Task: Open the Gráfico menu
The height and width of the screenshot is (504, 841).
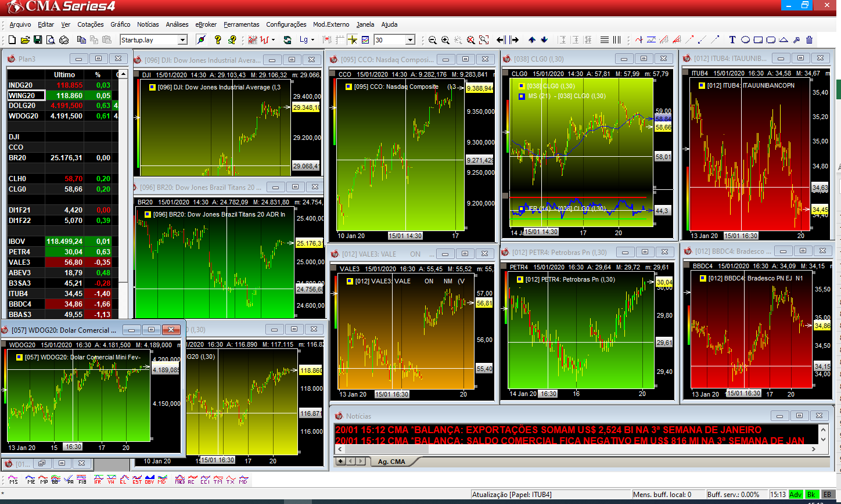Action: (120, 24)
